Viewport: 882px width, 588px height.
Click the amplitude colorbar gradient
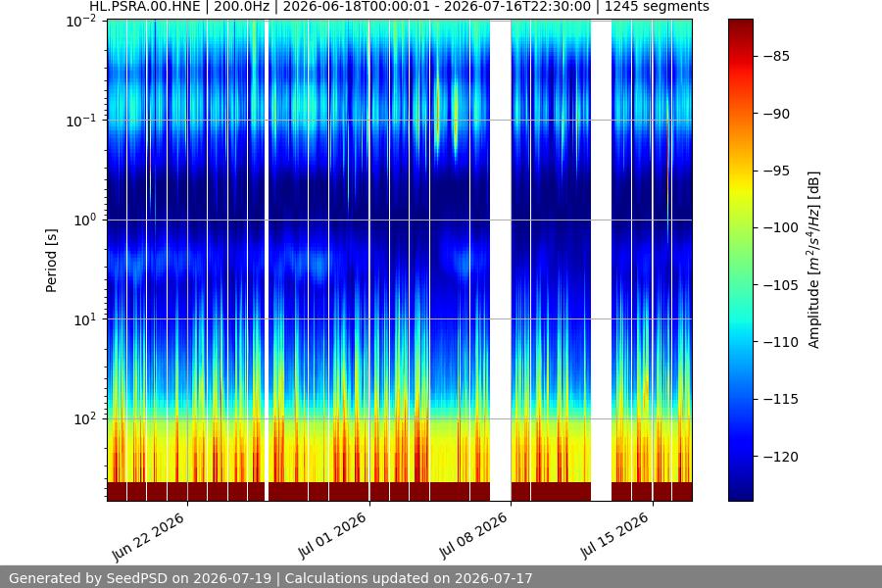point(740,260)
